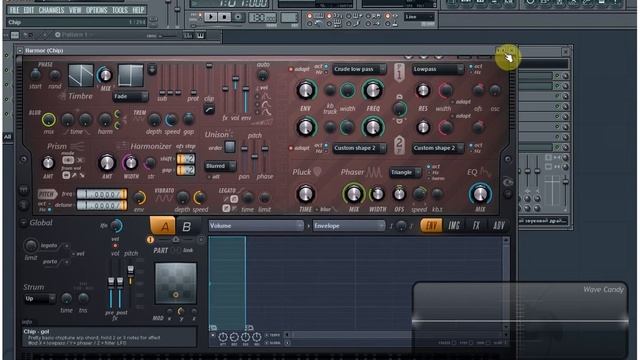Select part A in Harmor
640x360 pixels.
[x=163, y=226]
